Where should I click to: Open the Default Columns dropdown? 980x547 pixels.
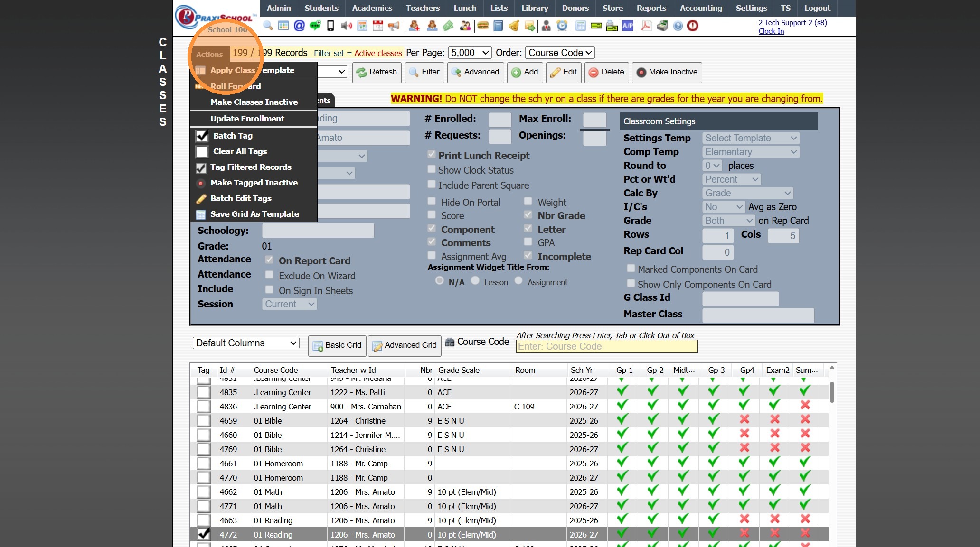pos(246,343)
